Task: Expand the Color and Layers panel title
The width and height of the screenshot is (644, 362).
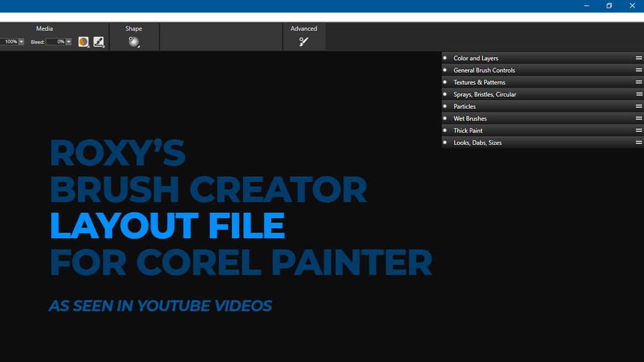Action: coord(475,58)
